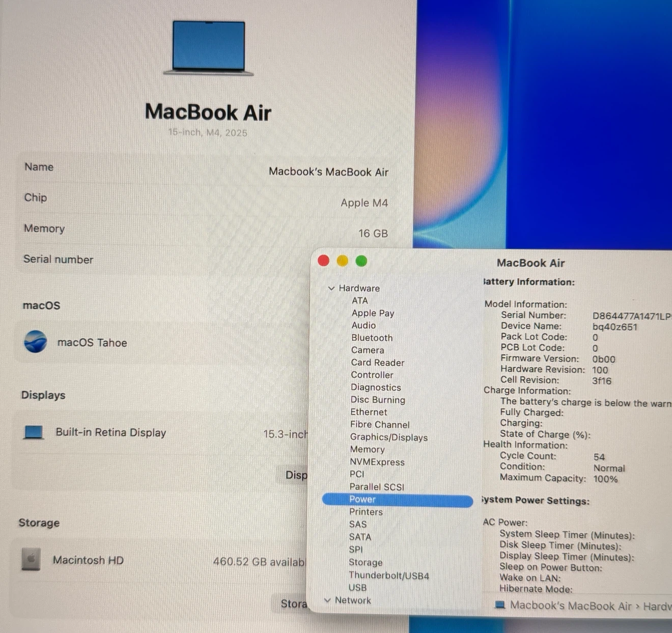Select SPI in the sidebar
The image size is (672, 633).
[x=356, y=550]
